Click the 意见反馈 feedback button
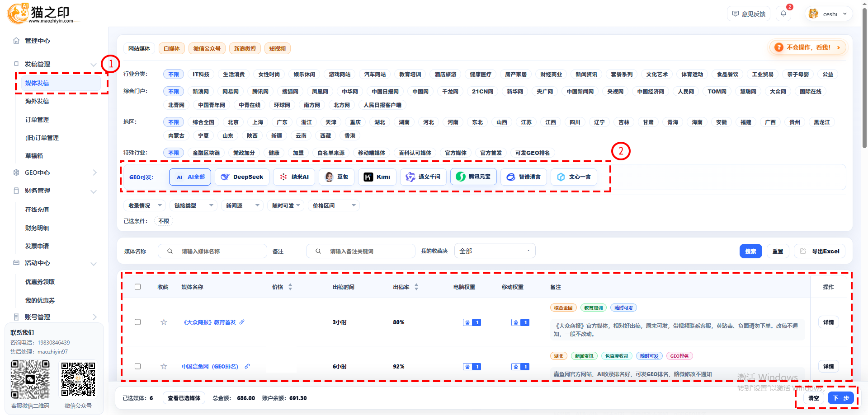The height and width of the screenshot is (415, 868). coord(749,14)
